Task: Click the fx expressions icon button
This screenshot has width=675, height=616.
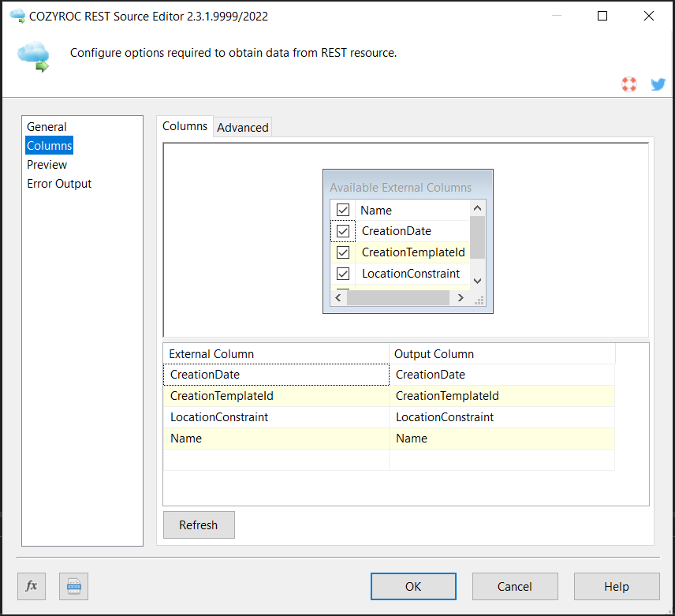Action: [32, 586]
